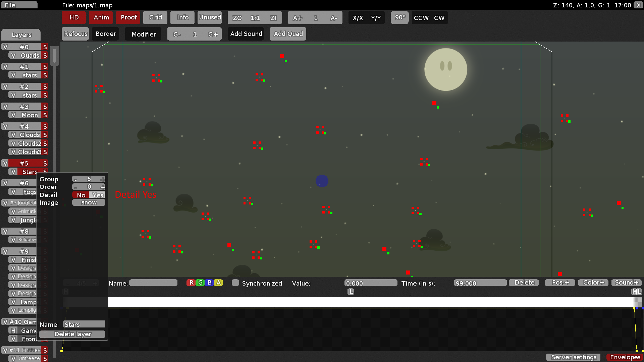Toggle visibility of the Moon layer
Image resolution: width=644 pixels, height=362 pixels.
[x=13, y=115]
